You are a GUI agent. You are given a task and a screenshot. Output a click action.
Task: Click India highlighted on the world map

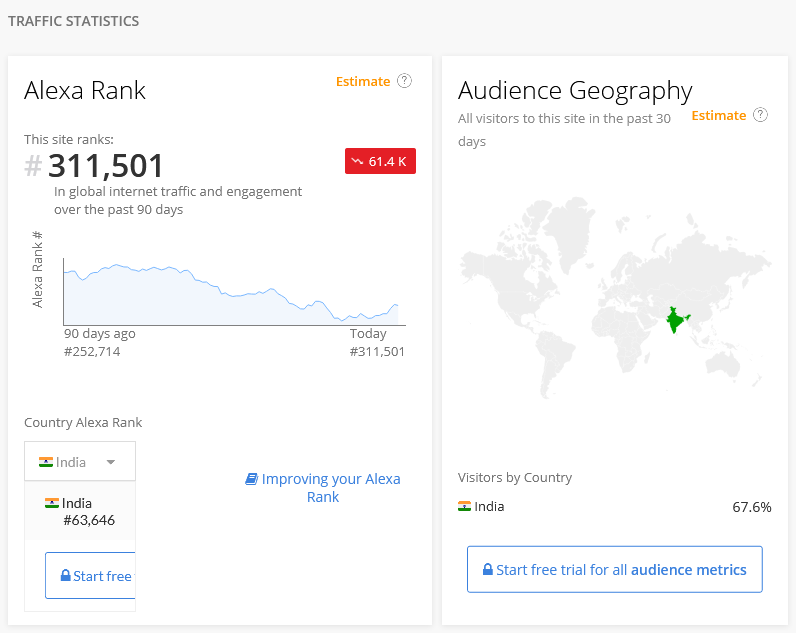[x=676, y=320]
